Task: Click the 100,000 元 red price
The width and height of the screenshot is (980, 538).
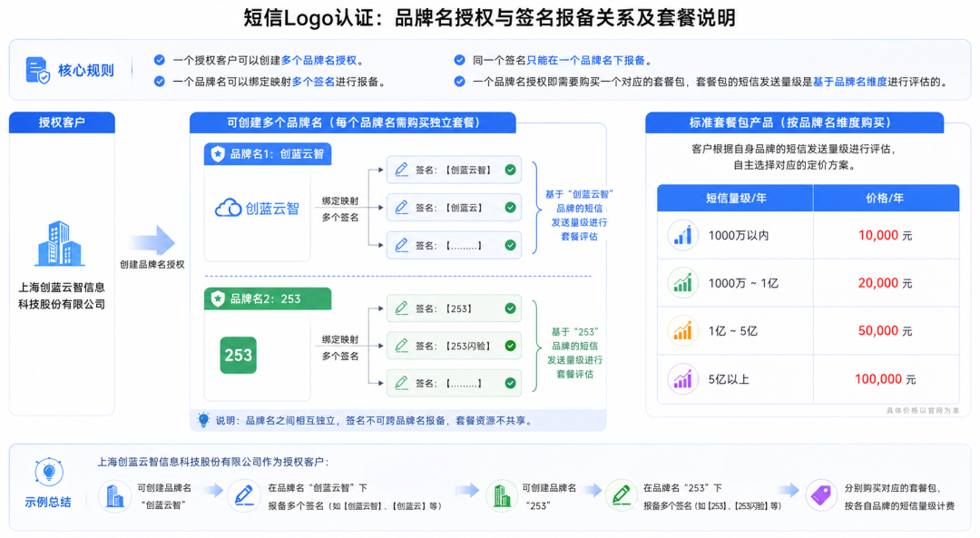Action: click(885, 379)
